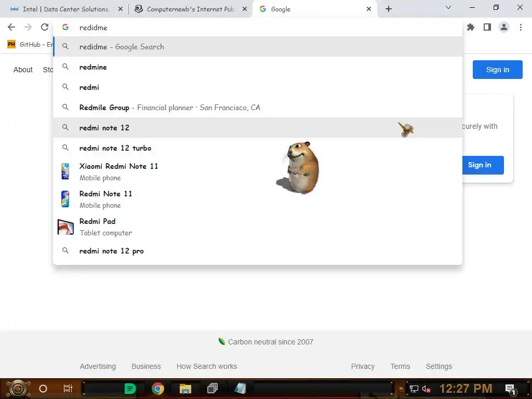Reload the current Google page

[45, 27]
